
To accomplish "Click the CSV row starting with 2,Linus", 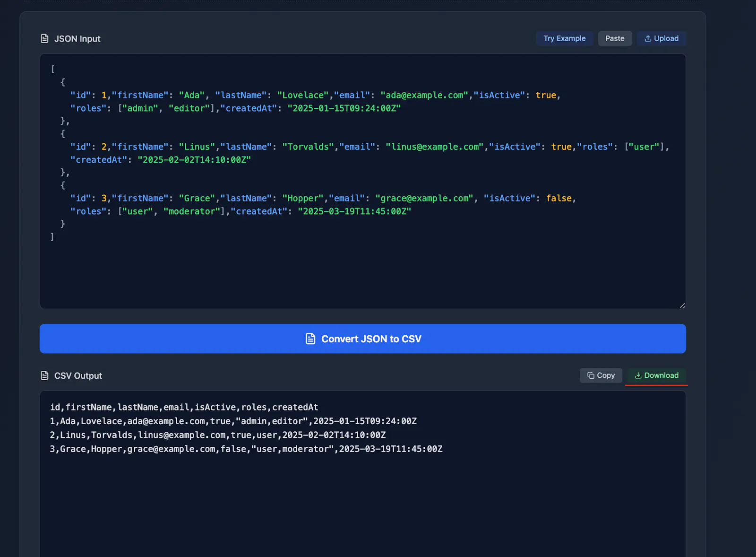I will 218,435.
